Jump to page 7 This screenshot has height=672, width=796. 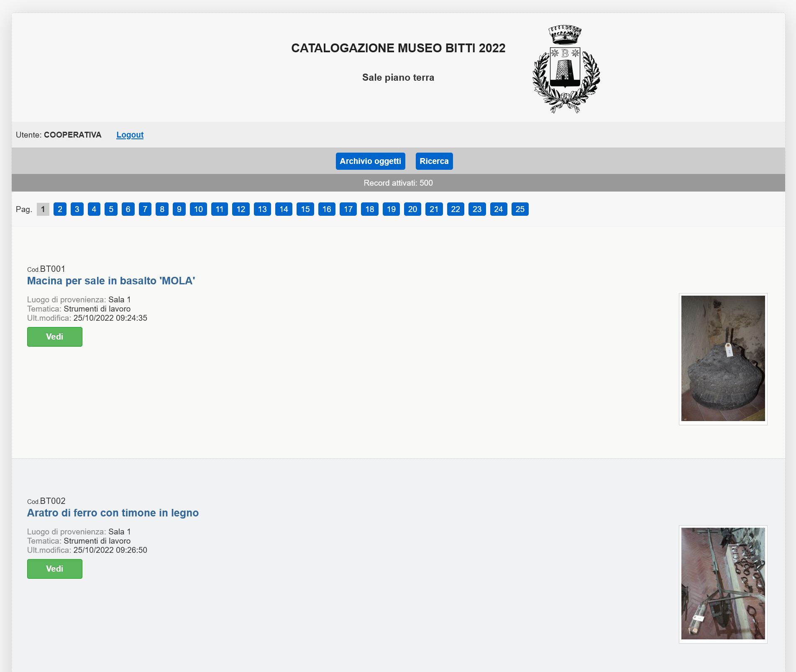145,209
